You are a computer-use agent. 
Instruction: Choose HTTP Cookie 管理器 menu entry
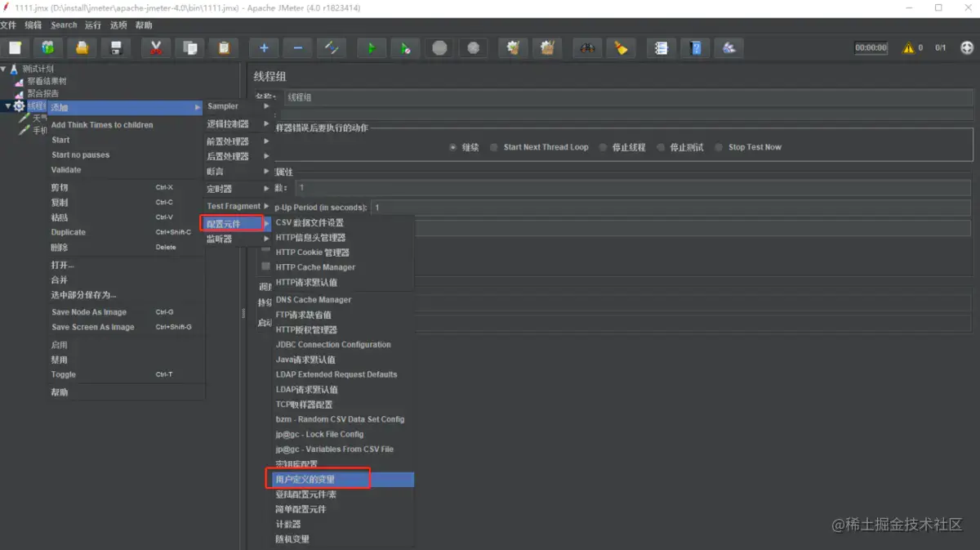[x=342, y=253]
